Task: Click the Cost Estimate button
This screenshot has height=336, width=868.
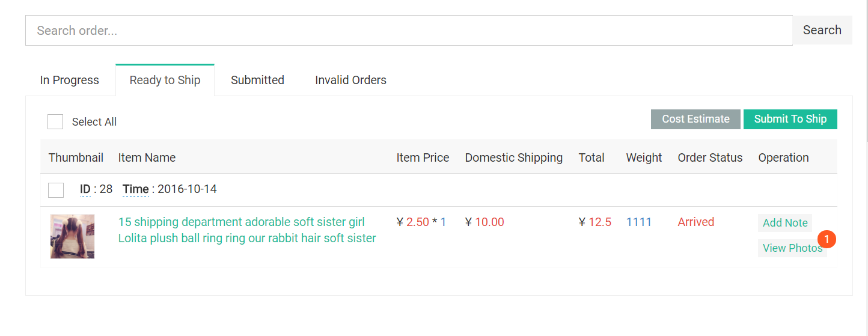Action: 695,119
